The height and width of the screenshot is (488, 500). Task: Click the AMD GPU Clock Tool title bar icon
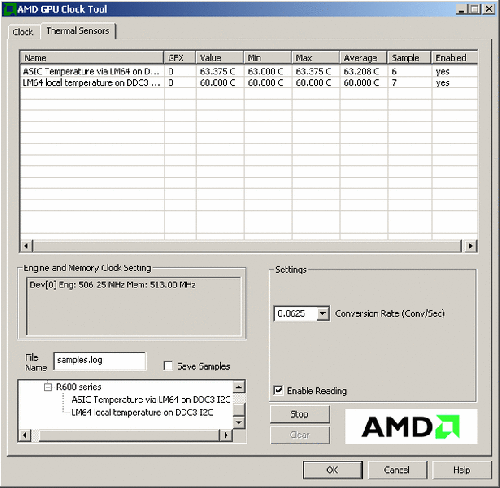[x=10, y=9]
